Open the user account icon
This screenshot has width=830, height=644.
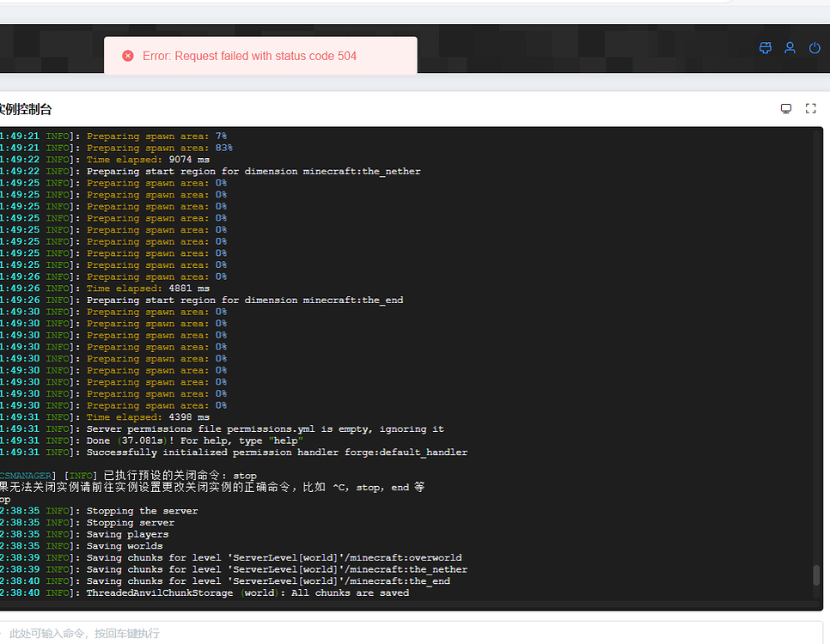(790, 48)
